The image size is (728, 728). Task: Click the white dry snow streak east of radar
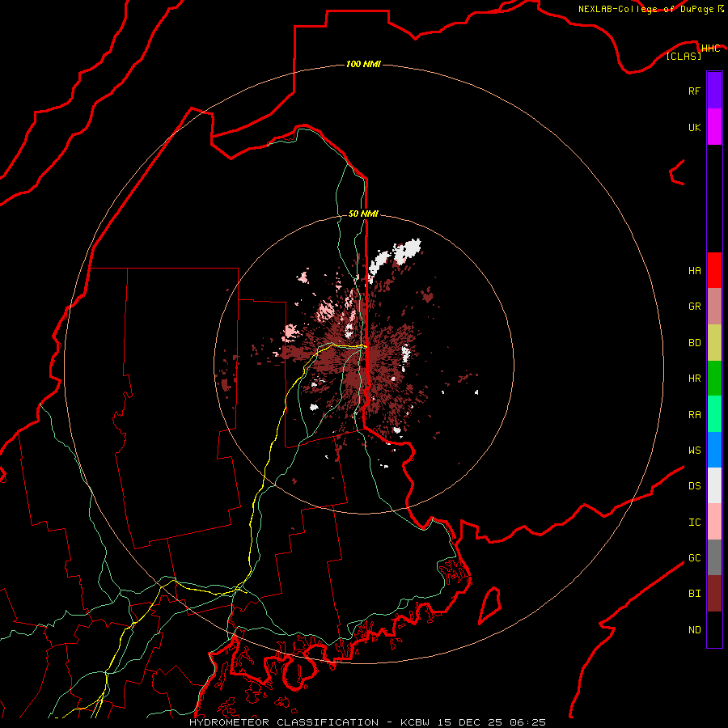[406, 356]
